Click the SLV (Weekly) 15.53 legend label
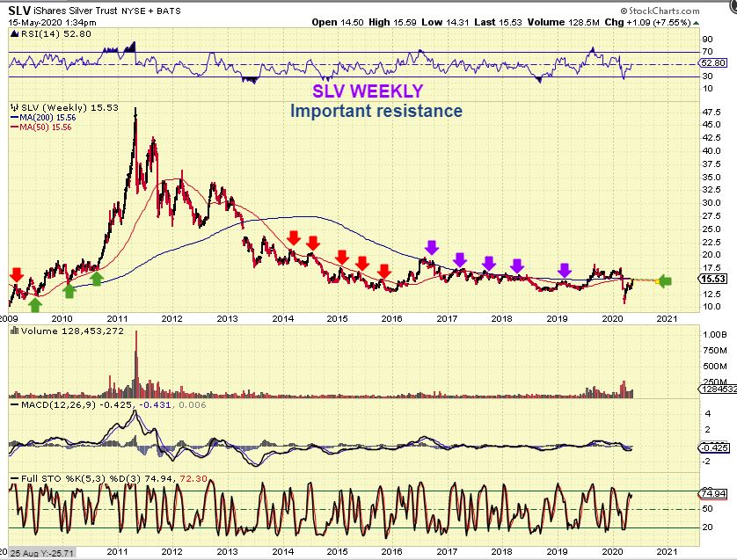The image size is (737, 560). tap(69, 107)
